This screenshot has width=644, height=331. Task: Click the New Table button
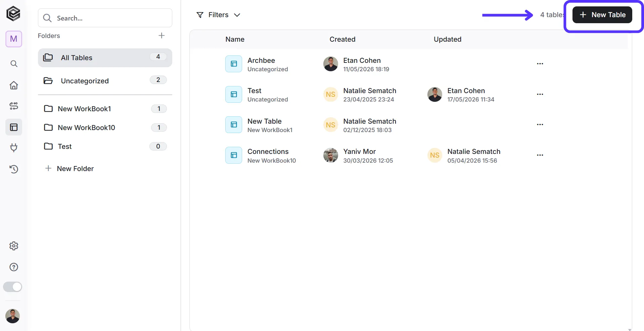(602, 15)
